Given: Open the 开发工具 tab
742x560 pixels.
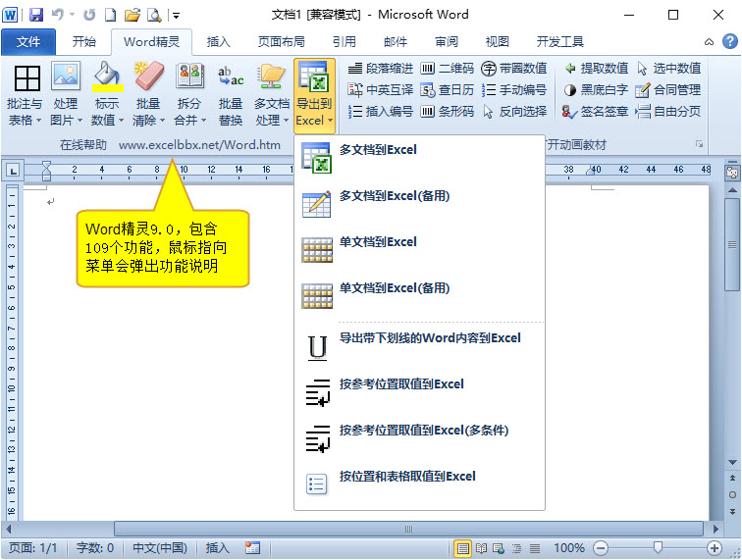Looking at the screenshot, I should pyautogui.click(x=559, y=42).
